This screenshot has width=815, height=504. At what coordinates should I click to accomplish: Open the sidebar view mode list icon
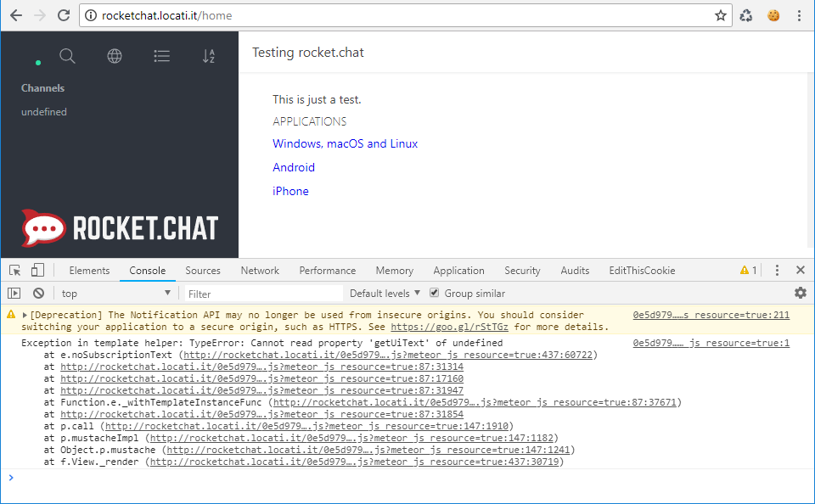click(x=161, y=56)
